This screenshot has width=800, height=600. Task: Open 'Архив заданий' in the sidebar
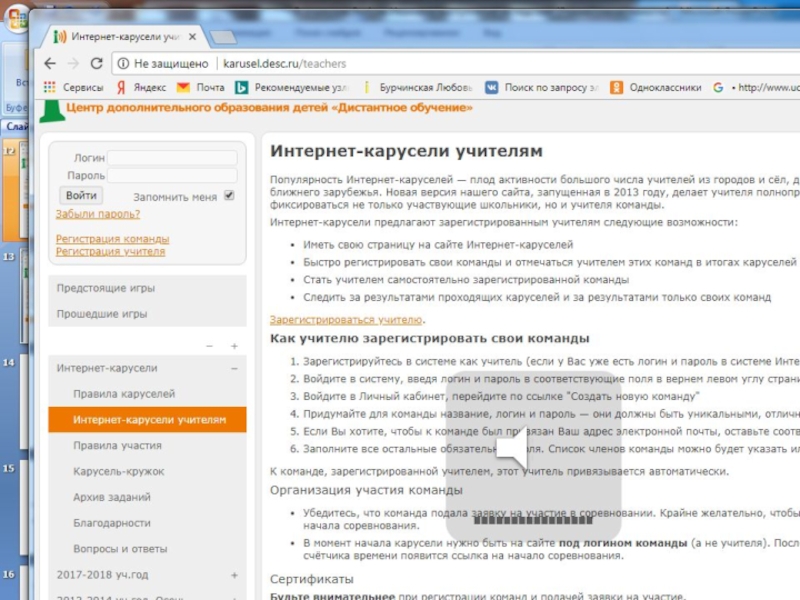[112, 497]
